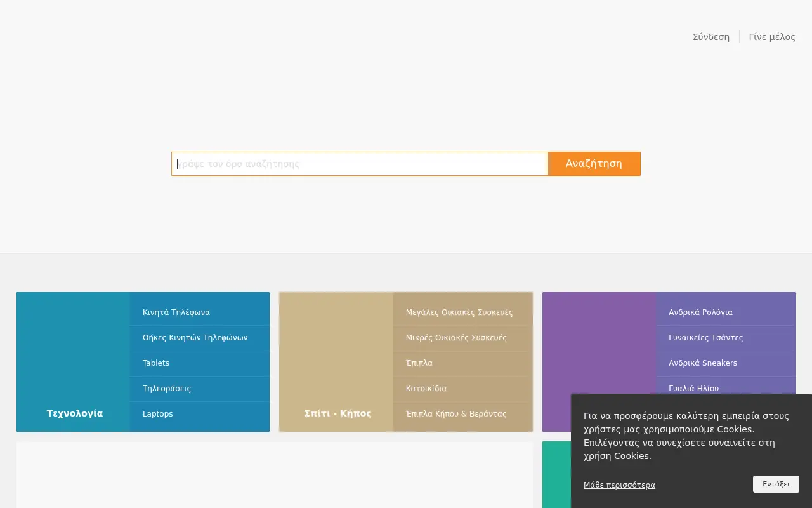This screenshot has height=508, width=812.
Task: Open the Σύνδεση login link
Action: coord(711,37)
